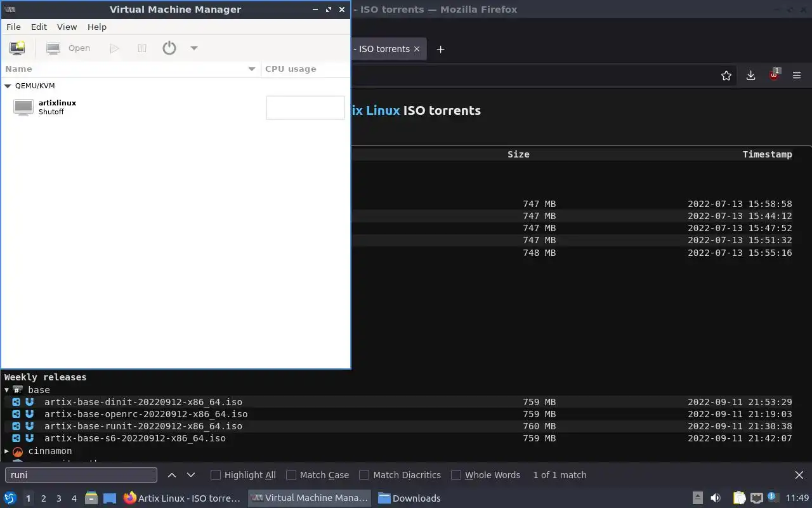Click the network connection tray icon
Image resolution: width=812 pixels, height=508 pixels.
757,498
